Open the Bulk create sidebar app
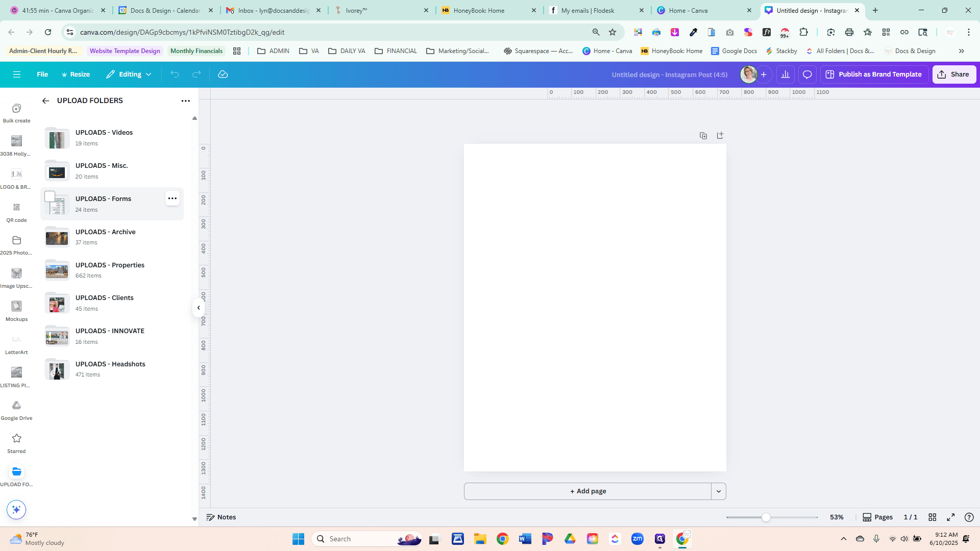Image resolution: width=980 pixels, height=551 pixels. [x=16, y=113]
